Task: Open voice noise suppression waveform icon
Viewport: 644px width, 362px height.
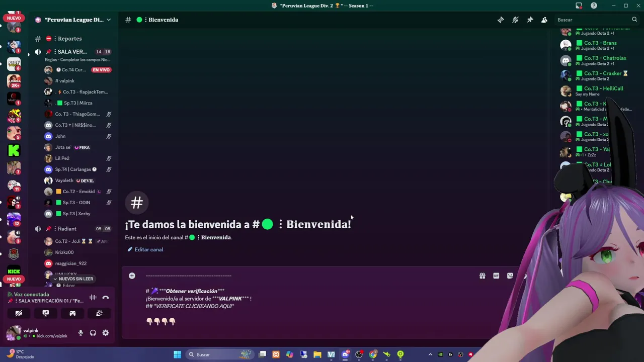Action: (93, 297)
